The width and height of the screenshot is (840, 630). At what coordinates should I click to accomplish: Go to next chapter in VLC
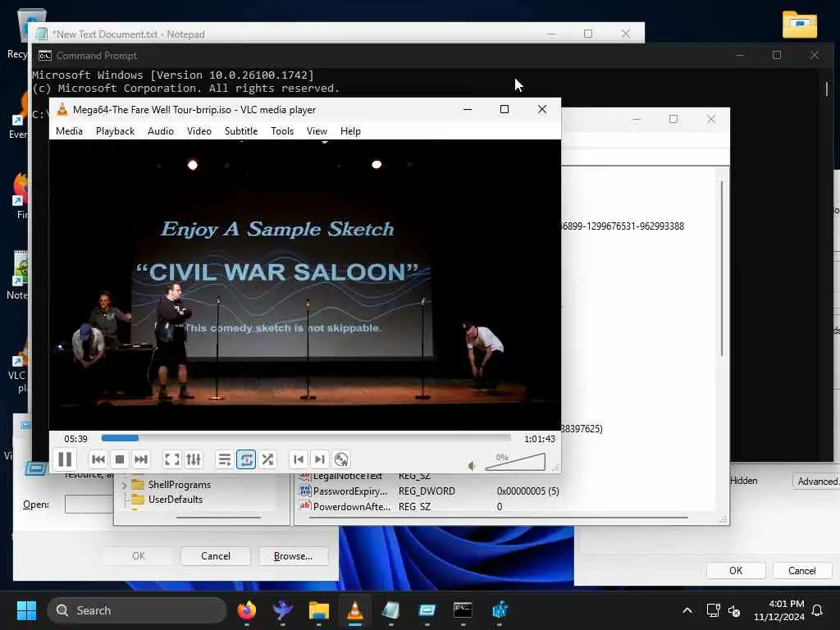(x=320, y=459)
